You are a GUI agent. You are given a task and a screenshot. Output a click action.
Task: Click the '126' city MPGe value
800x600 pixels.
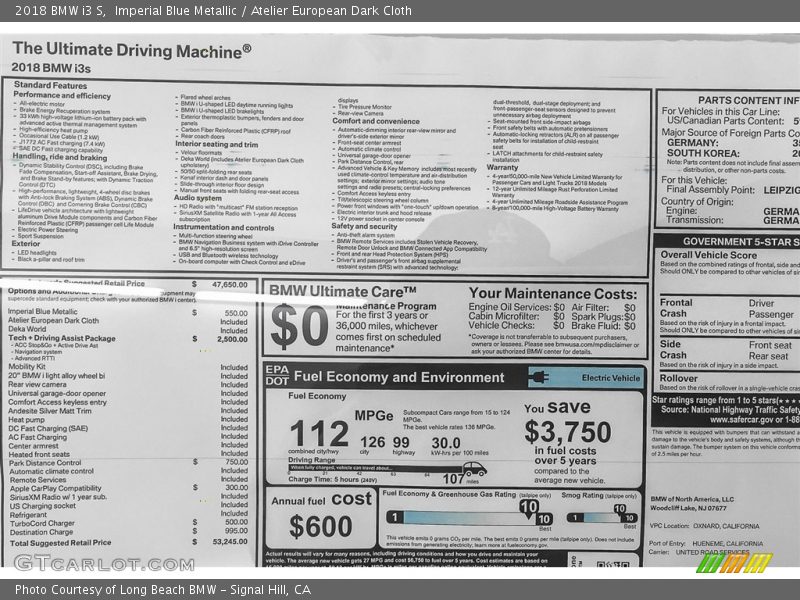[x=372, y=442]
